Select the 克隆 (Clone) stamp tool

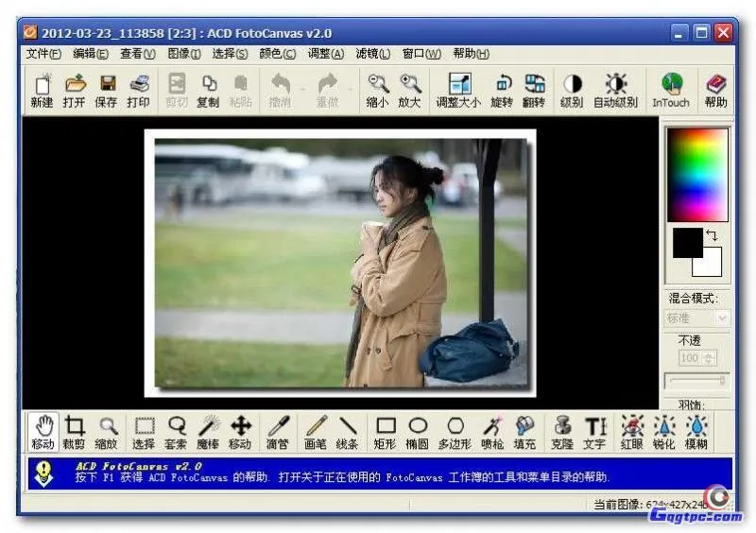pos(562,432)
